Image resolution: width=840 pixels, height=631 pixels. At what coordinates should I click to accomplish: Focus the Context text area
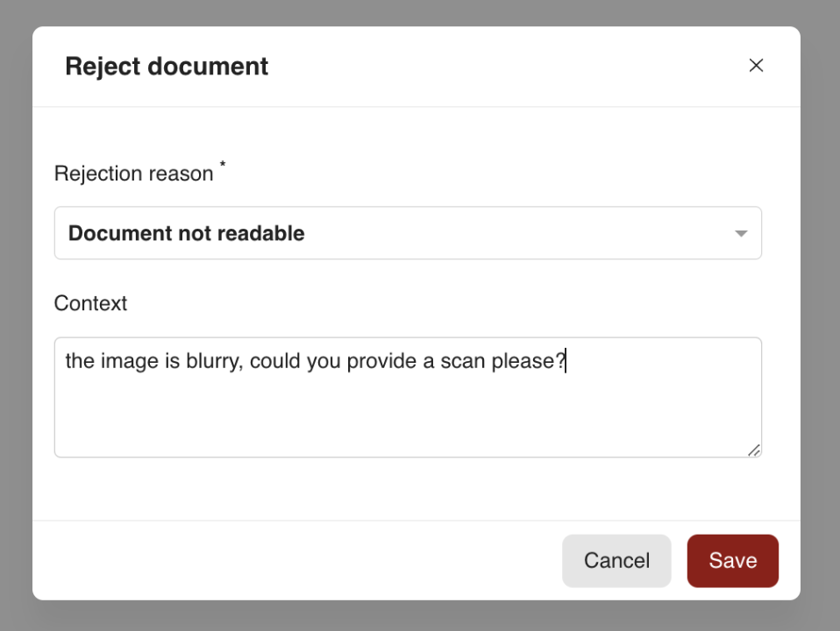tap(408, 397)
